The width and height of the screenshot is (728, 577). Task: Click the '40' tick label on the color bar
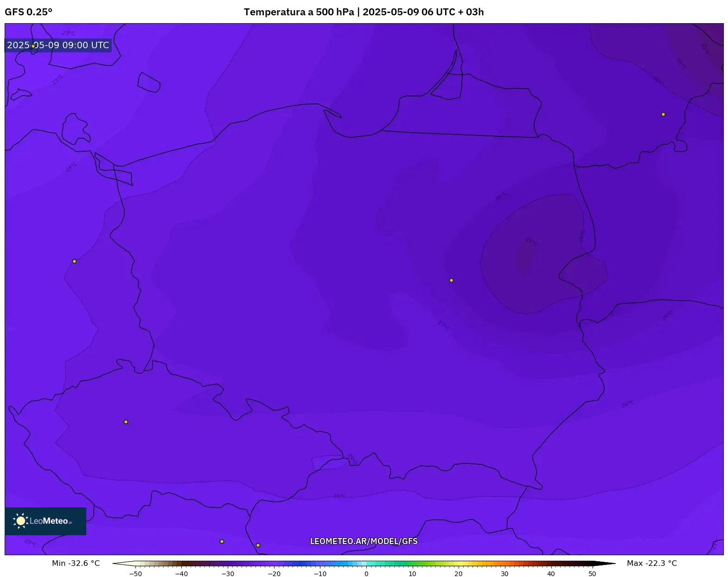[x=551, y=574]
